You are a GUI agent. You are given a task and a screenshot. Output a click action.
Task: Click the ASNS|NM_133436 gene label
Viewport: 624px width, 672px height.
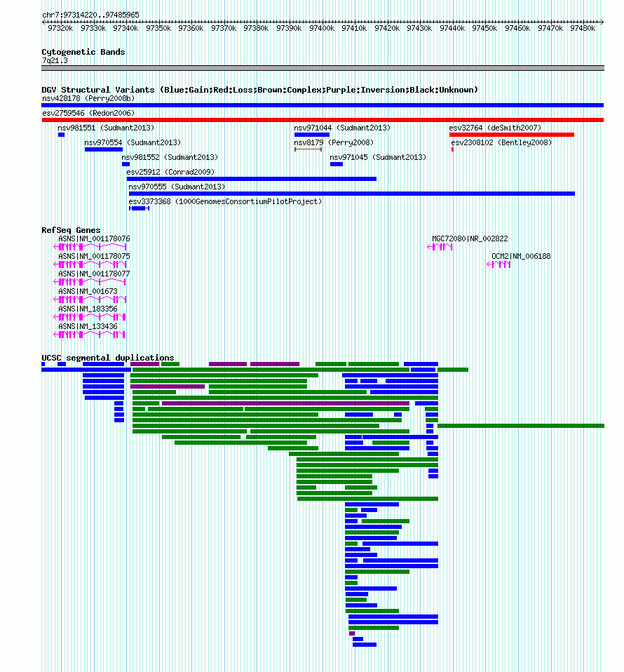click(88, 327)
